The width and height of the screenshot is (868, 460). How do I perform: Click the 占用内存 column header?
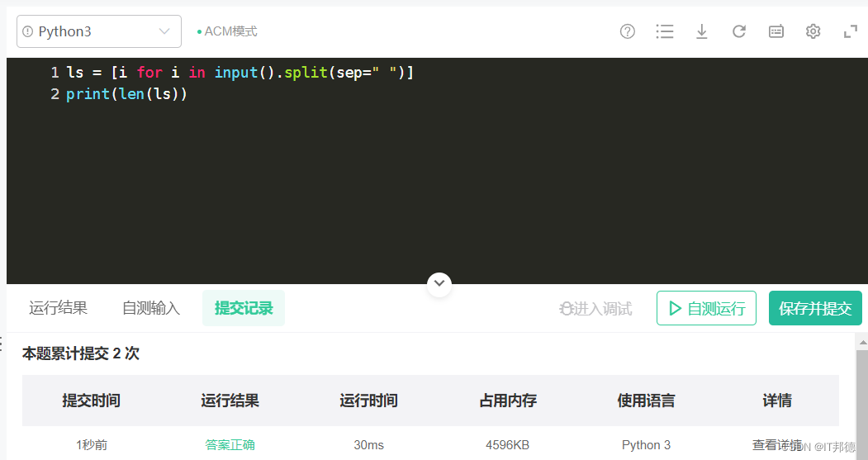point(508,401)
